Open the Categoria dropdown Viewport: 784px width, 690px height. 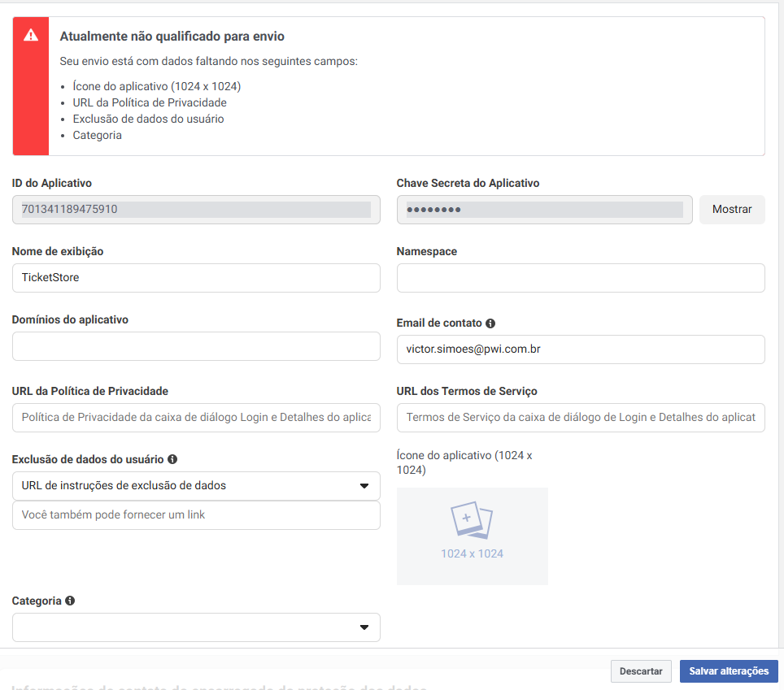coord(196,627)
